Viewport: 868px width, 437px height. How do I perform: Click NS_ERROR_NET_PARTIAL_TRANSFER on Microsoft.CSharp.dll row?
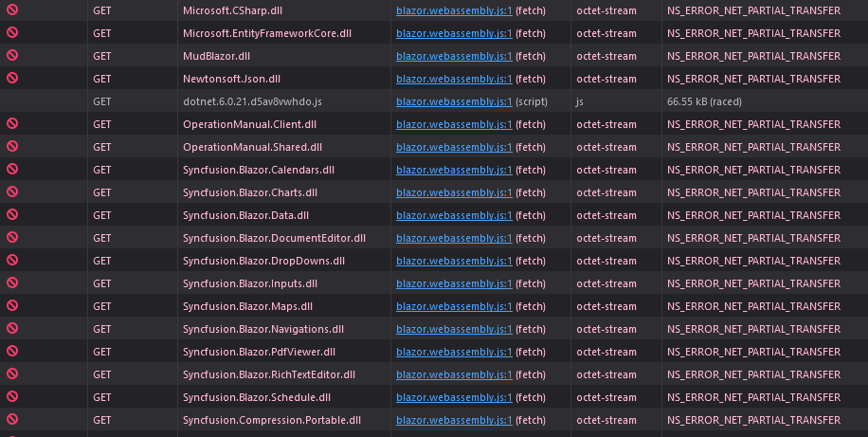click(x=753, y=10)
